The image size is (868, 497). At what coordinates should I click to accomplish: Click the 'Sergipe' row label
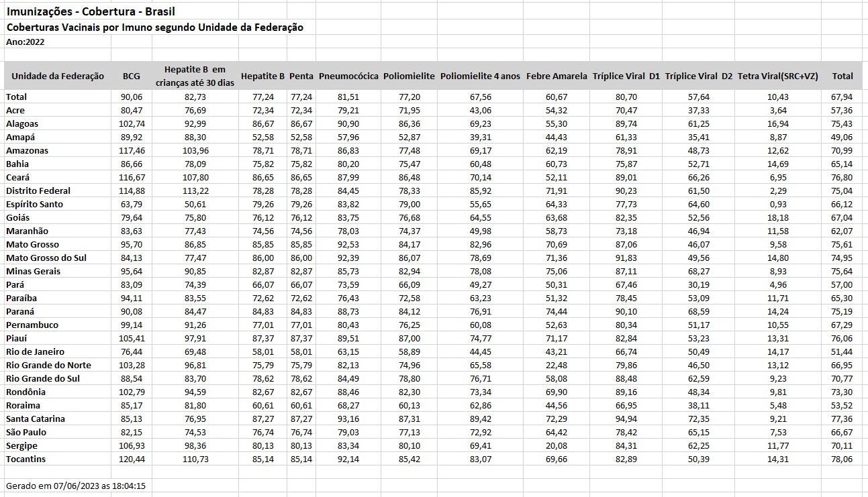pyautogui.click(x=21, y=445)
